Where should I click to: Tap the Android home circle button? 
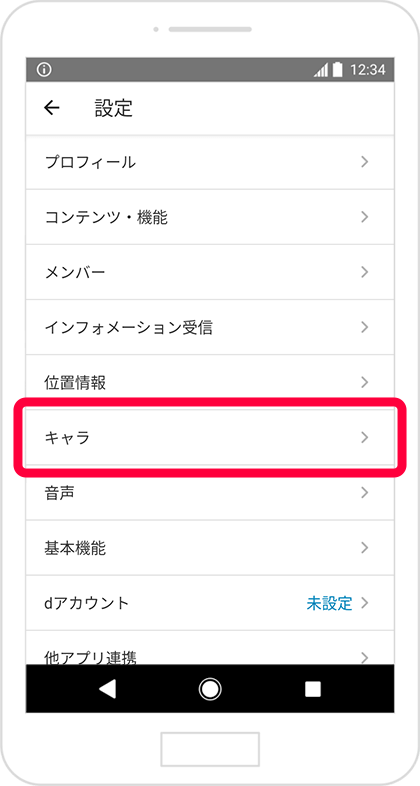[x=210, y=689]
